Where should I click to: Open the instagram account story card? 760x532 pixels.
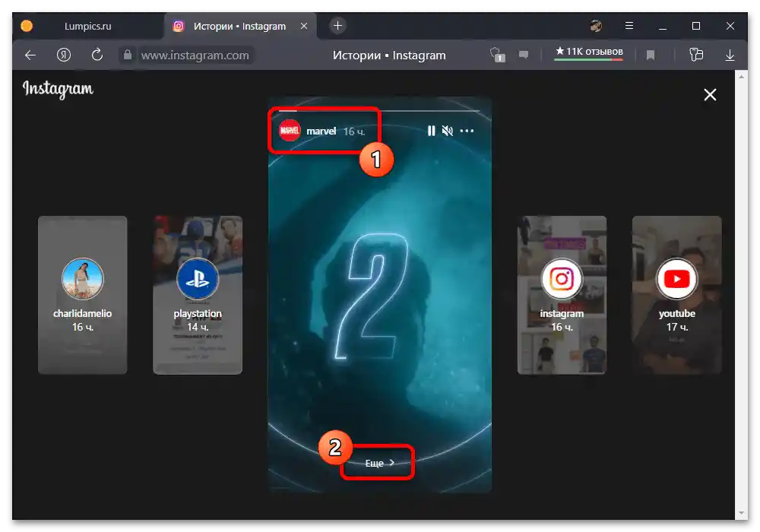coord(562,295)
